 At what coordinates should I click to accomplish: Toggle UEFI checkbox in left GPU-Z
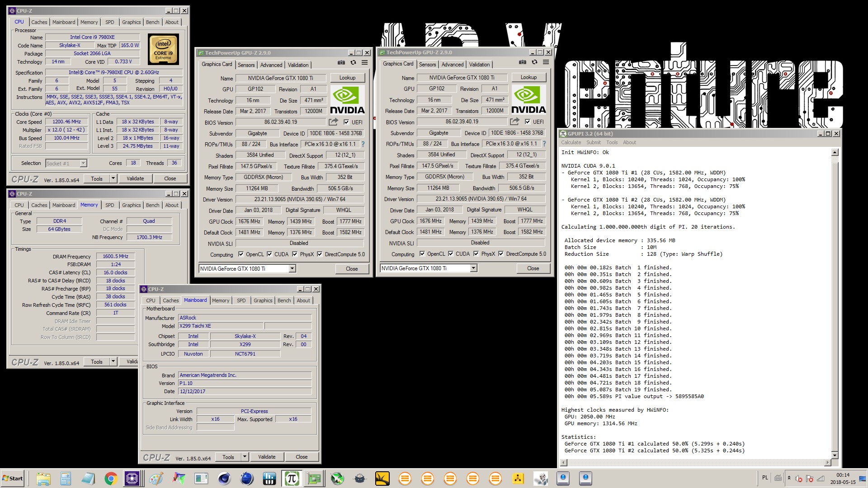pos(346,122)
